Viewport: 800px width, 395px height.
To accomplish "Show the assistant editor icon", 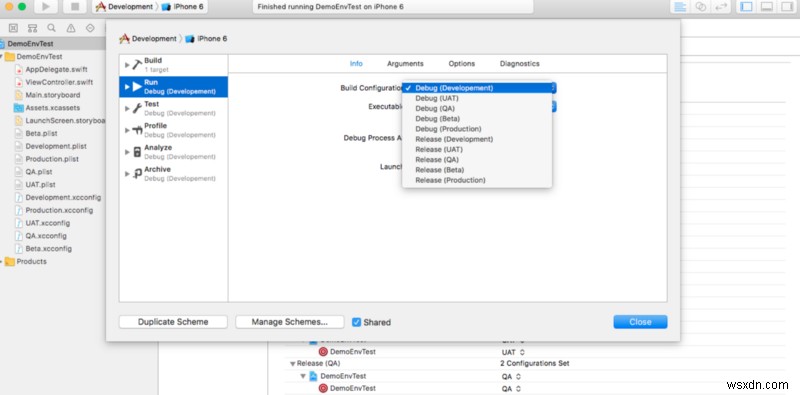I will [701, 7].
